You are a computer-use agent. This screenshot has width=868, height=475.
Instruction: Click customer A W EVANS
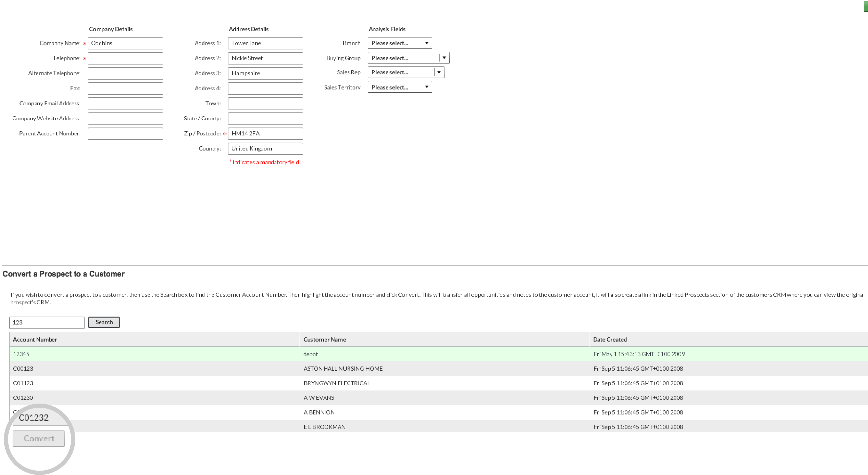319,398
